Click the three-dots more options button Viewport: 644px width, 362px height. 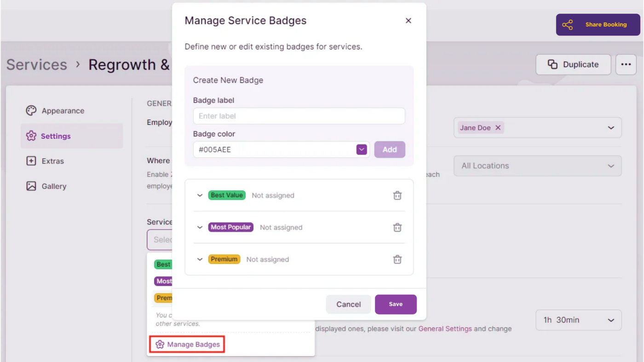[626, 64]
